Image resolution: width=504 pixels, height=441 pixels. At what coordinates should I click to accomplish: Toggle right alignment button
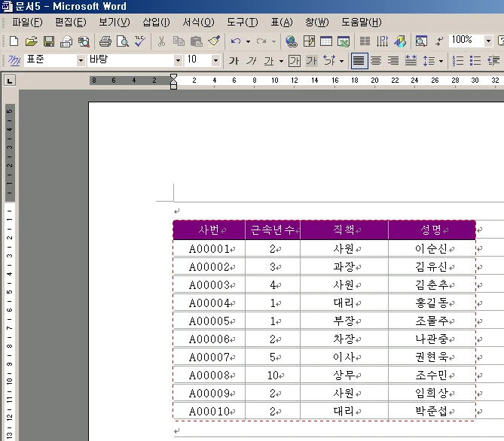coord(393,60)
